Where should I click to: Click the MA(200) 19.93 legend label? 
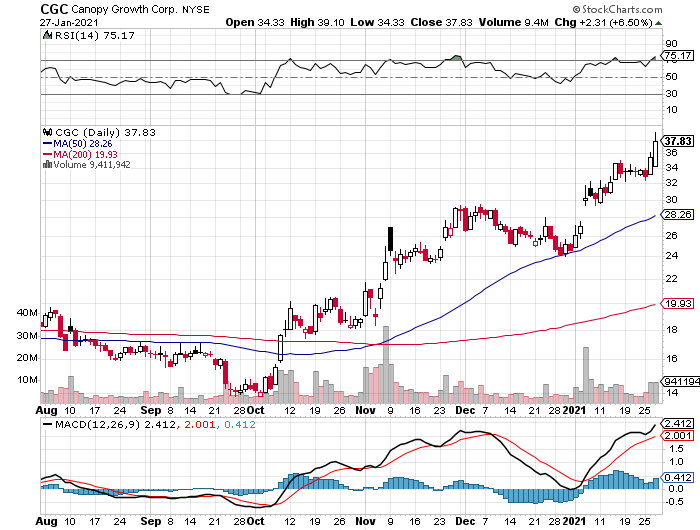point(85,154)
